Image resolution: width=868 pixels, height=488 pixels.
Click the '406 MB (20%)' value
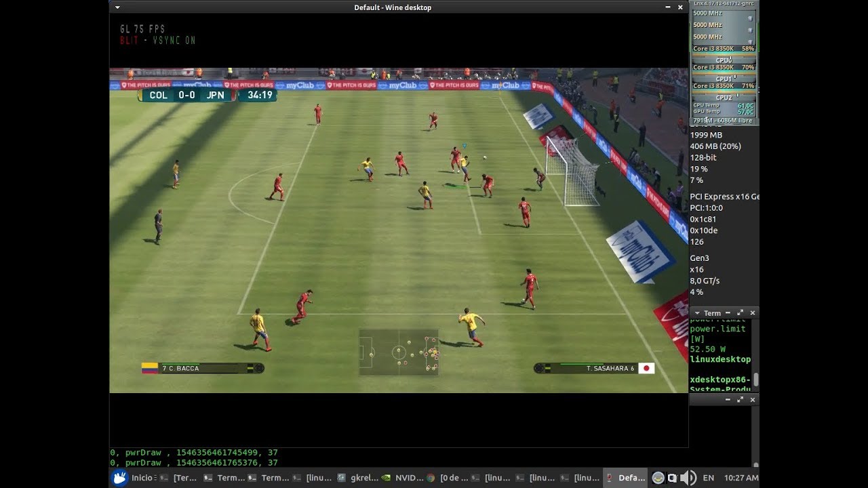point(715,146)
